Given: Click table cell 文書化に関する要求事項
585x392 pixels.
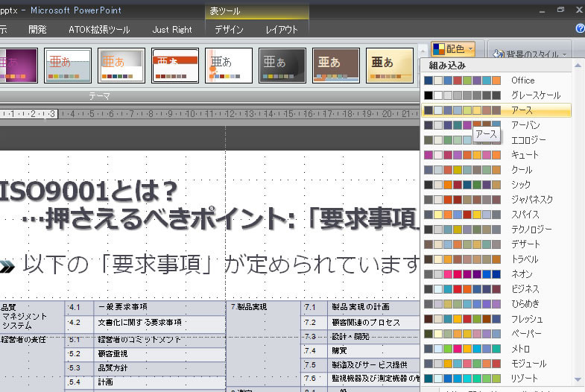Looking at the screenshot, I should pos(159,322).
